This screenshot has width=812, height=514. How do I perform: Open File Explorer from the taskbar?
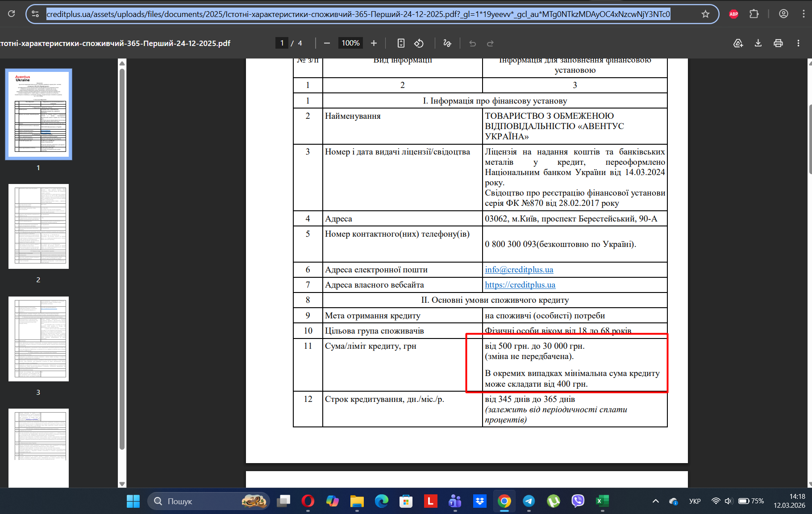pos(357,501)
